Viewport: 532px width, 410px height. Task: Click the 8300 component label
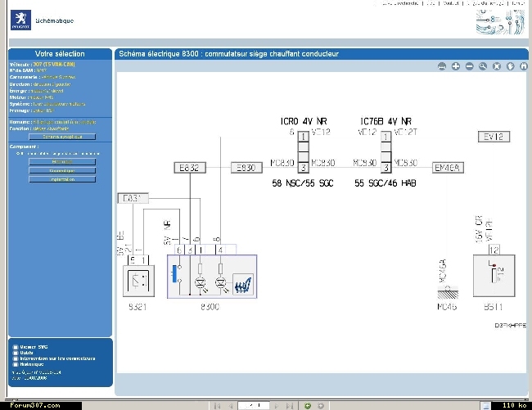tap(210, 307)
